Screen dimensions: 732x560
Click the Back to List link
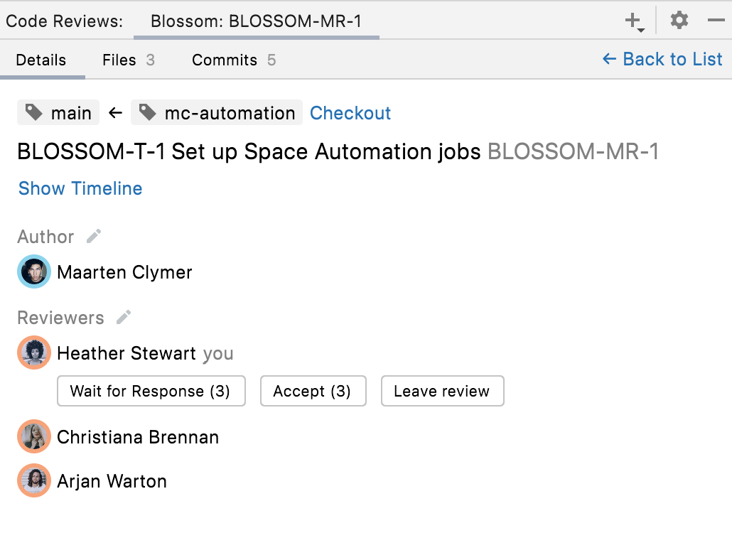point(662,60)
